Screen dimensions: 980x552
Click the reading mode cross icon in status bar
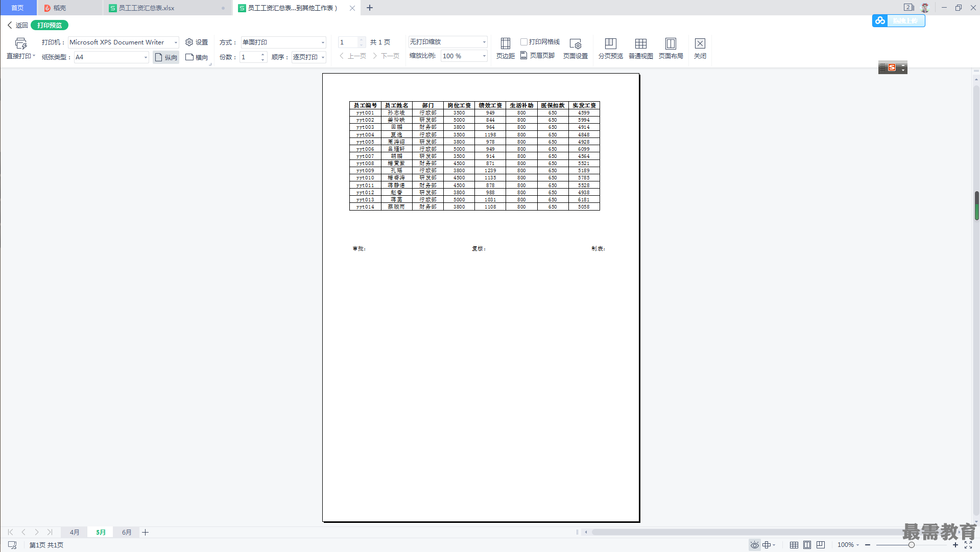coord(767,545)
